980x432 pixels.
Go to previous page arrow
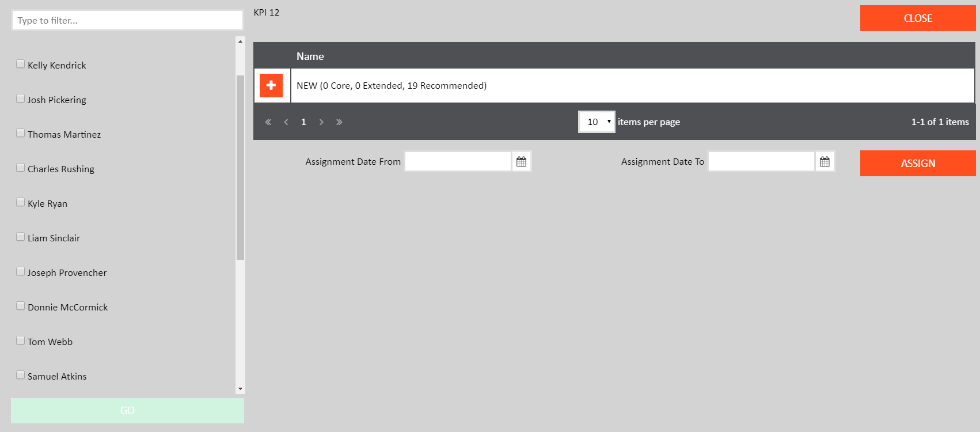click(x=286, y=122)
